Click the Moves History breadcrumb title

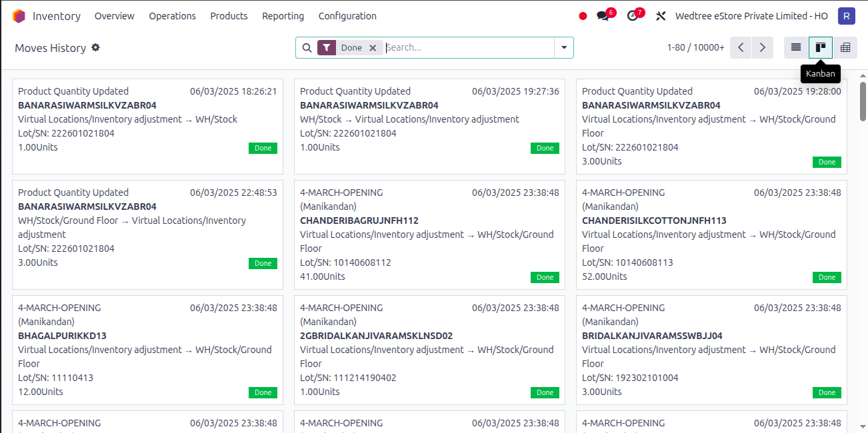point(51,48)
